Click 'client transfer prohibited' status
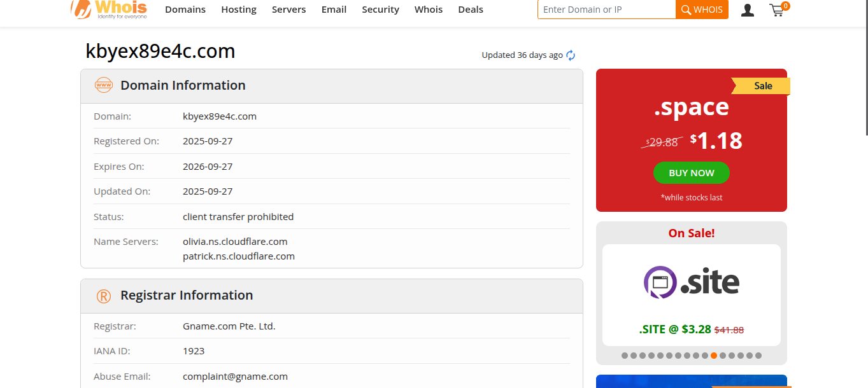 click(238, 217)
